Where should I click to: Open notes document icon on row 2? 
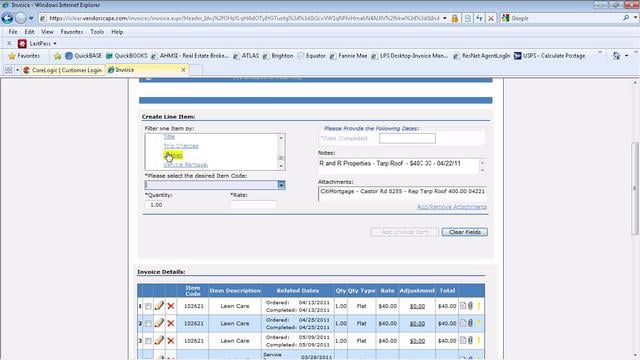(x=463, y=323)
